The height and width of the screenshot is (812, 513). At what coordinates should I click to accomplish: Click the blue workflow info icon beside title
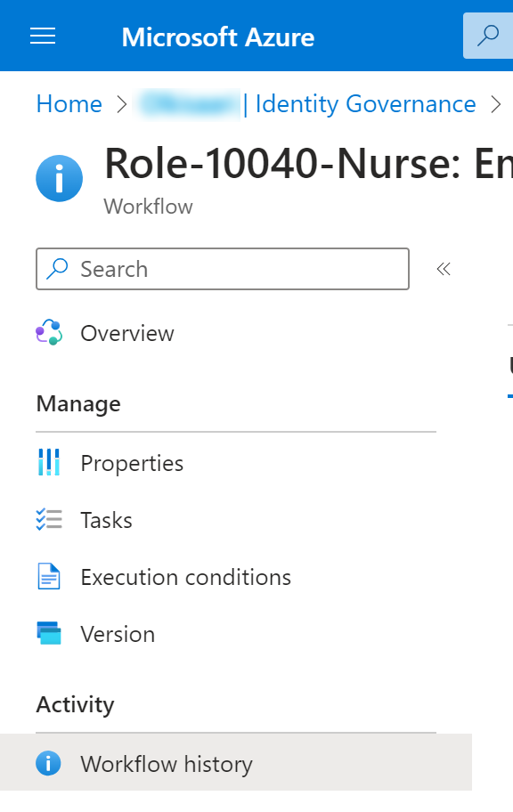[x=59, y=178]
